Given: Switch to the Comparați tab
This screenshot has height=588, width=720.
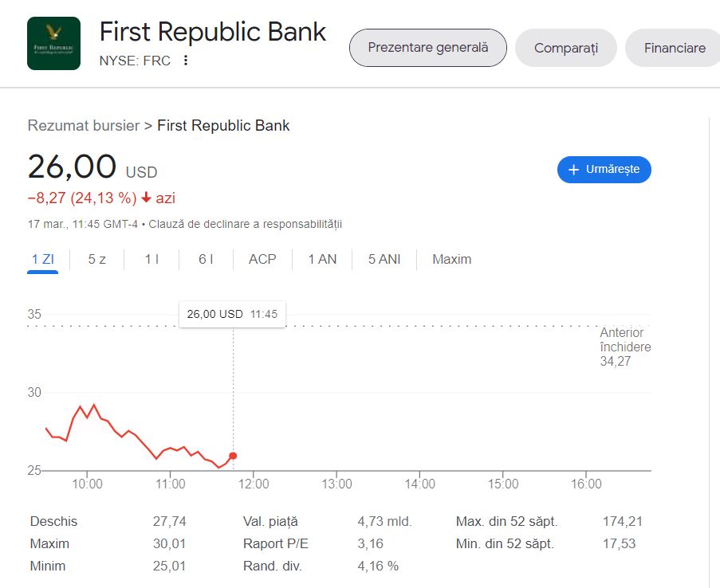Looking at the screenshot, I should click(x=565, y=48).
